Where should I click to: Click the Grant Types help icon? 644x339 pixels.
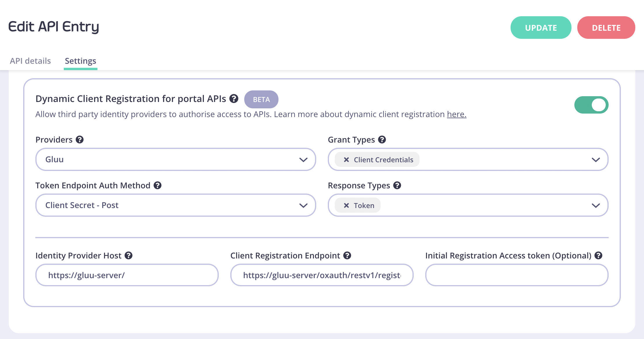point(382,140)
